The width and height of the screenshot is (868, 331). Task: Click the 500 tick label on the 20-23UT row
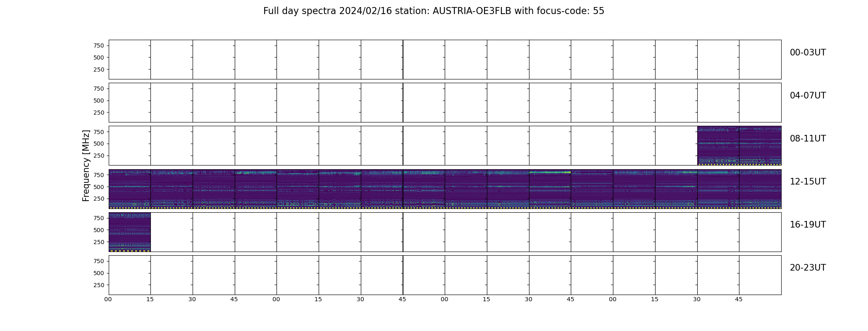click(x=99, y=273)
